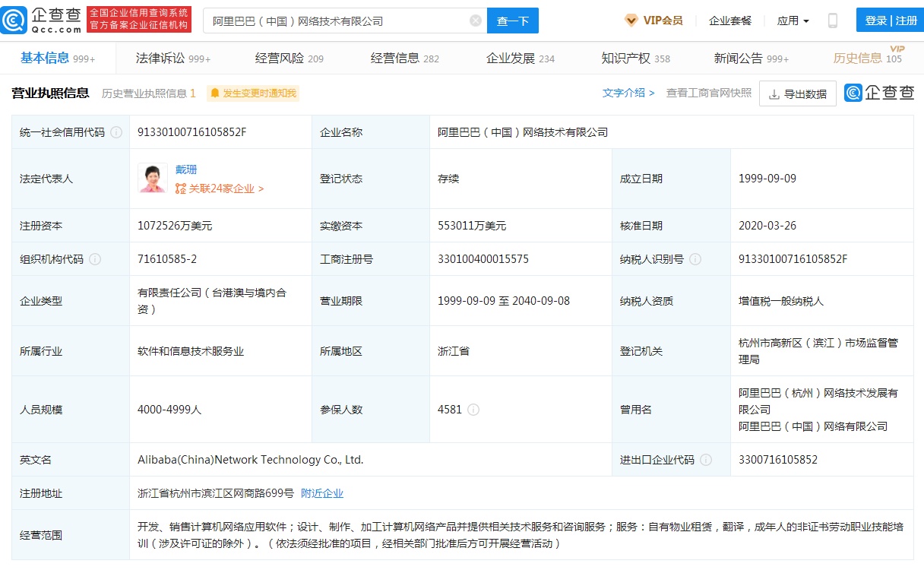The height and width of the screenshot is (570, 924).
Task: Enable 发生变更时通知我 bell notification
Action: coord(253,93)
